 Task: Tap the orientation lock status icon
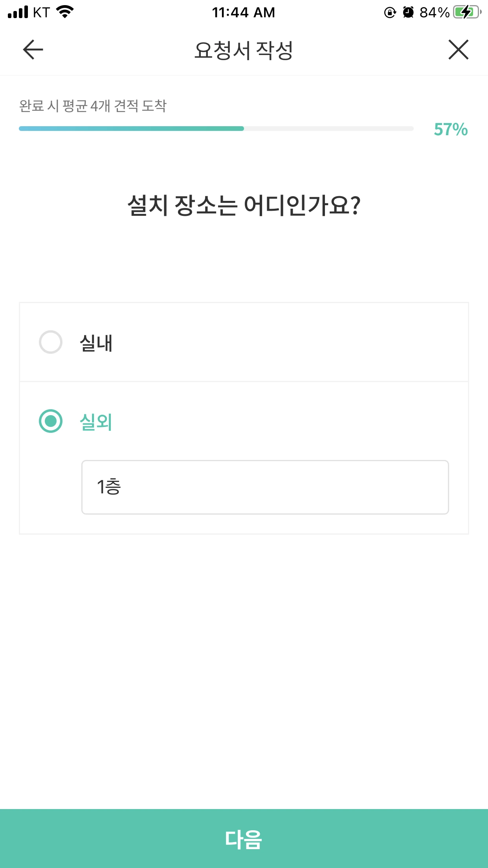coord(390,13)
